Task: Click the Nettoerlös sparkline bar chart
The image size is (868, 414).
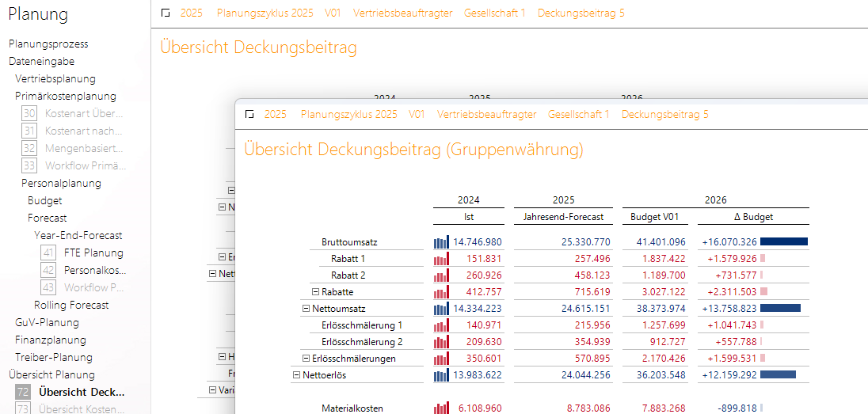Action: (441, 375)
